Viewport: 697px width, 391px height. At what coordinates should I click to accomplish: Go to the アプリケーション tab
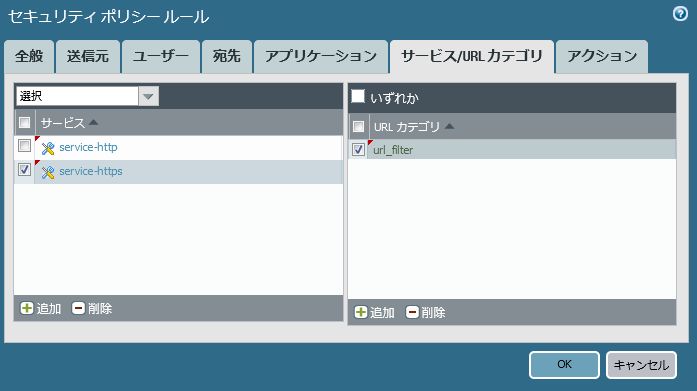(x=321, y=56)
